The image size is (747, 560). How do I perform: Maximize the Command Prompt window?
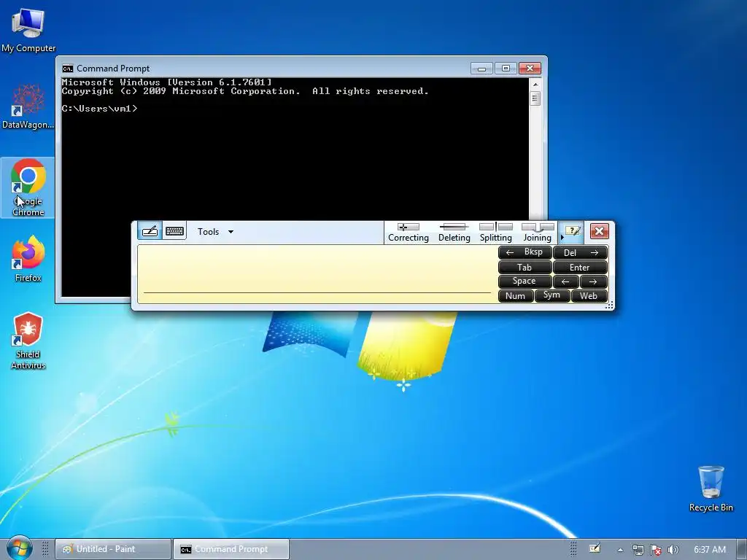pyautogui.click(x=506, y=69)
